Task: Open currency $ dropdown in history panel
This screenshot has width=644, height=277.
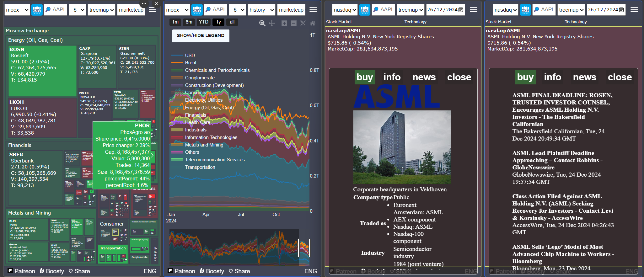Action: [238, 10]
